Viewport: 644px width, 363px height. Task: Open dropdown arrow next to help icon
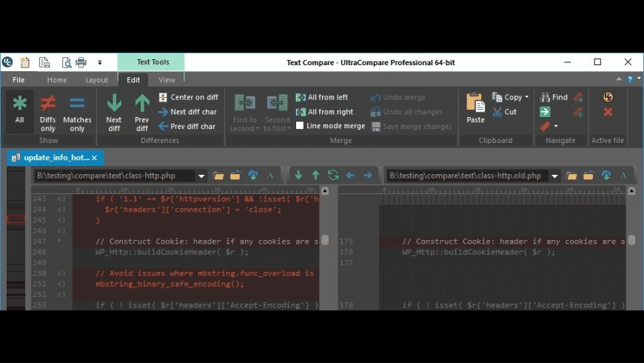point(639,78)
